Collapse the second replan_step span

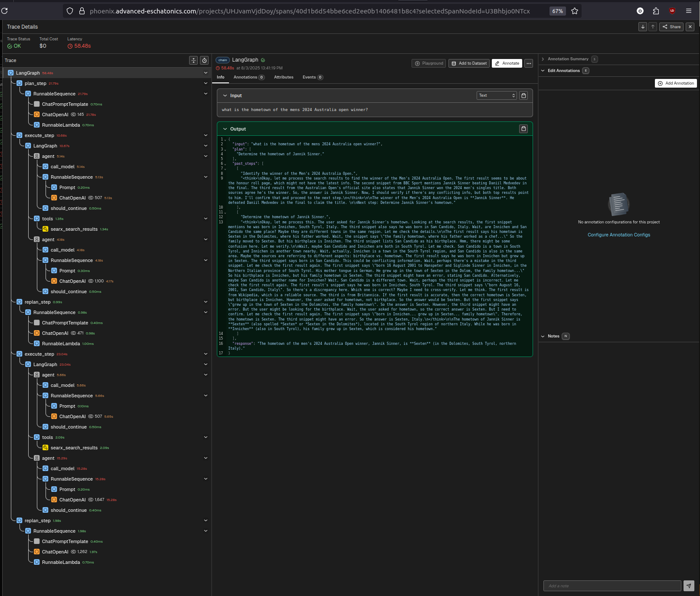tap(206, 520)
